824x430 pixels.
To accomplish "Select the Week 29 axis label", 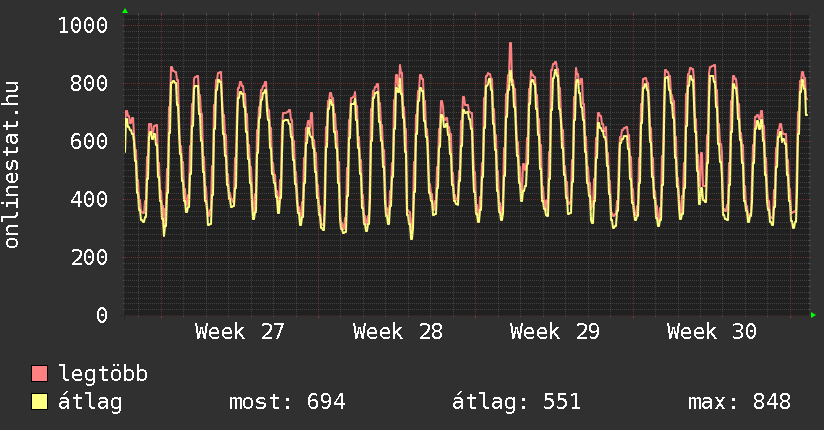I will pyautogui.click(x=554, y=332).
